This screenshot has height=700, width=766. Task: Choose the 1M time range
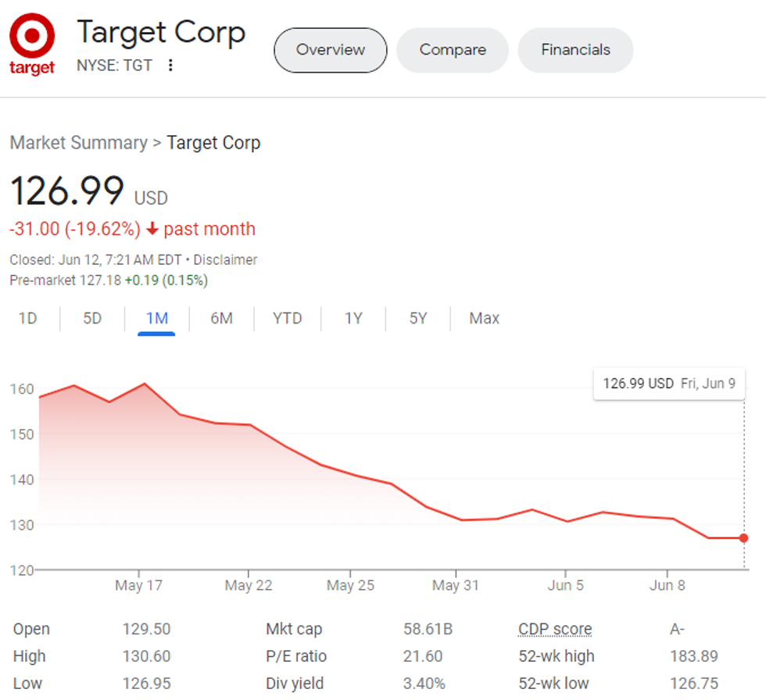click(156, 319)
